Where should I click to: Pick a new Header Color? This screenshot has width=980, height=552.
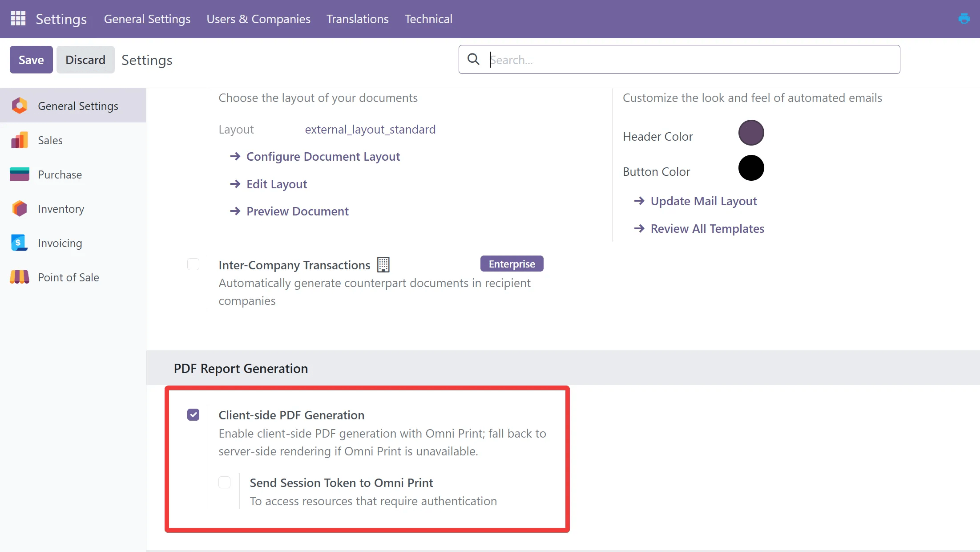click(750, 132)
